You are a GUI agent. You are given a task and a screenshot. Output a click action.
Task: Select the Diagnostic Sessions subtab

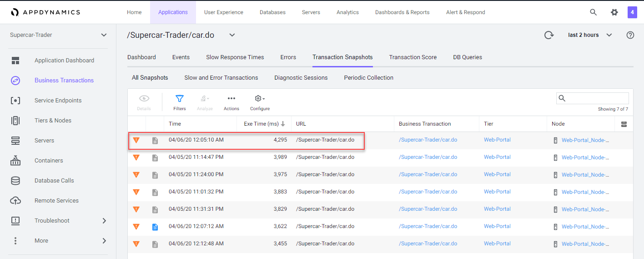(x=301, y=78)
